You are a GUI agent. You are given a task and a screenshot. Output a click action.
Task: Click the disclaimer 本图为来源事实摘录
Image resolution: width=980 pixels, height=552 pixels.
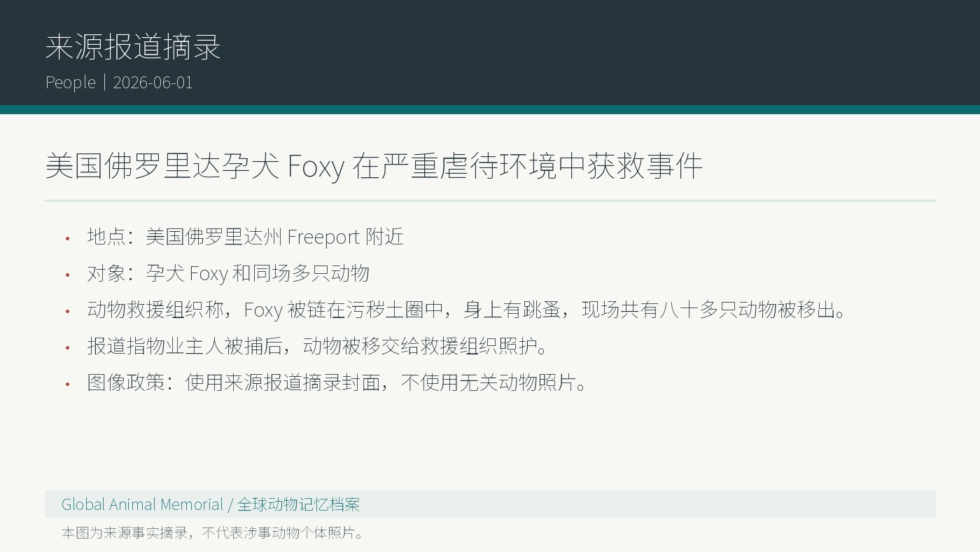coord(213,532)
